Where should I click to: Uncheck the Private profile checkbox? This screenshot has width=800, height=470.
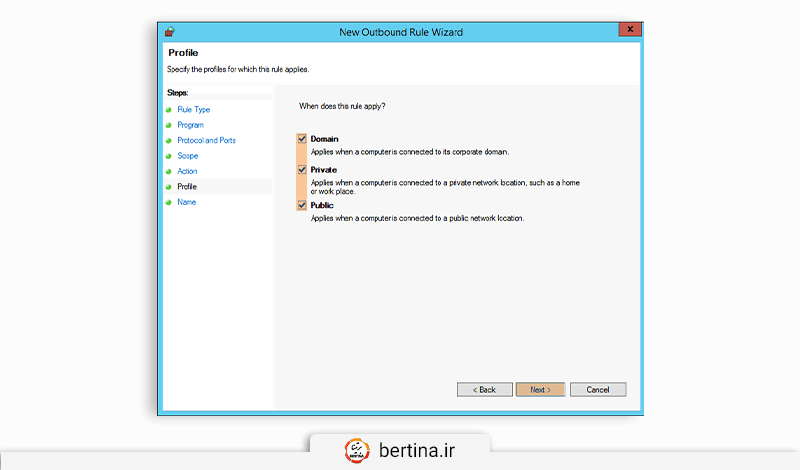click(x=302, y=171)
